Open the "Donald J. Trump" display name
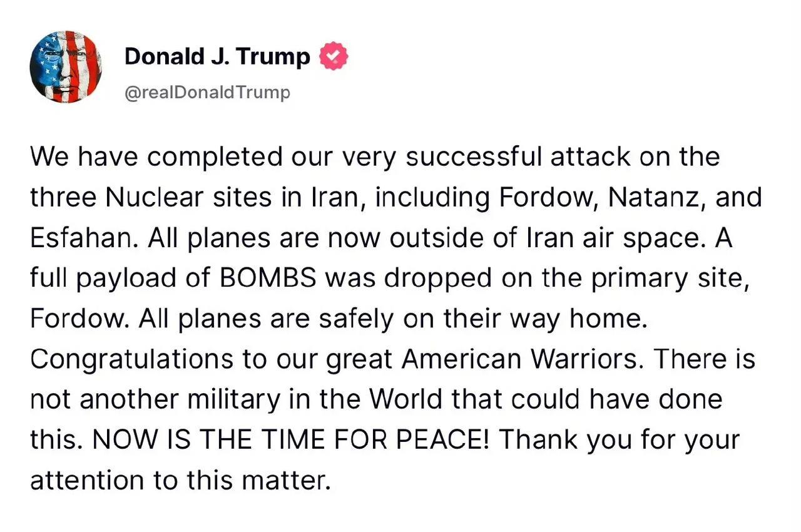This screenshot has height=532, width=801. 217,57
